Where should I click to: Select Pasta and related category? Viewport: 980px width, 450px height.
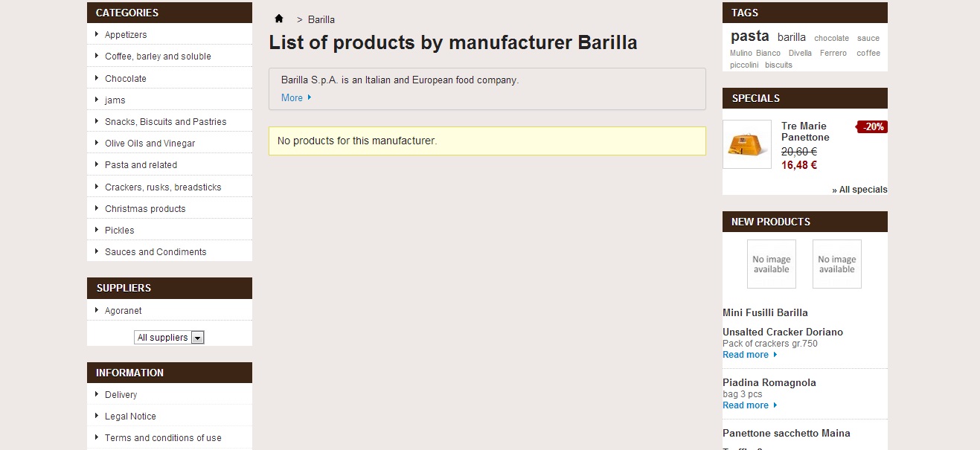[x=141, y=165]
